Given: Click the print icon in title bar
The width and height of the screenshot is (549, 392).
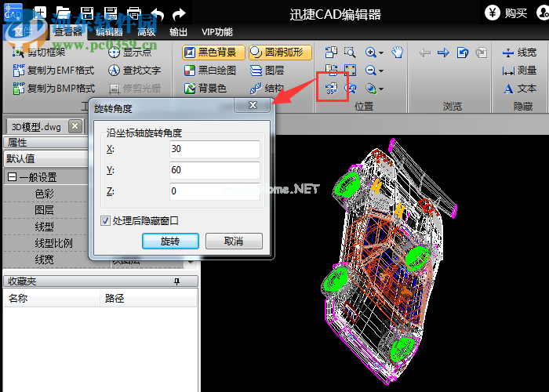Looking at the screenshot, I should coord(134,13).
